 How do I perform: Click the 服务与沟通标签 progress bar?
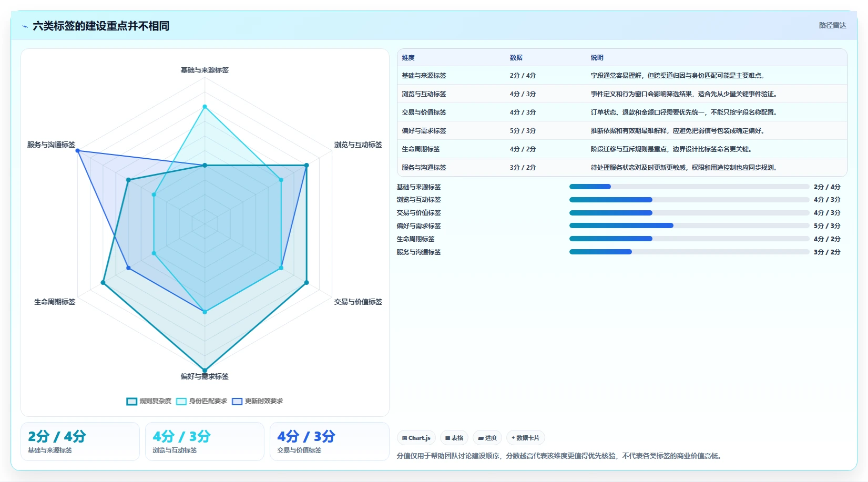point(689,252)
